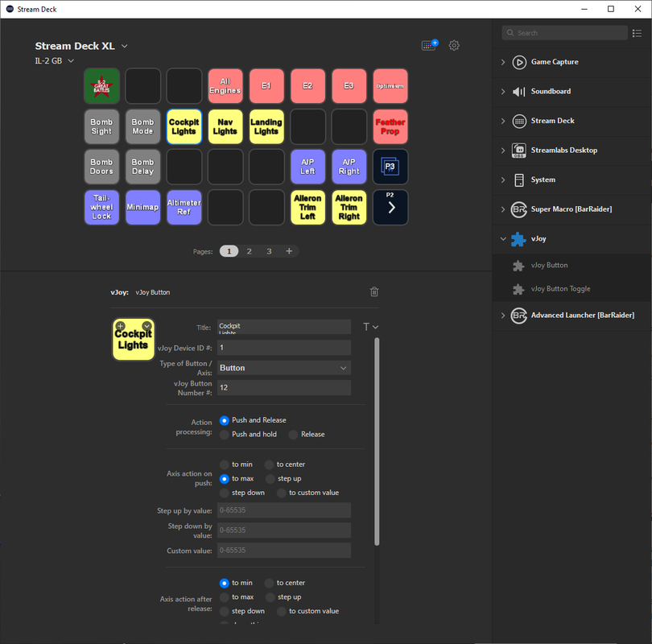652x644 pixels.
Task: Click the property inspector scrollbar
Action: [x=377, y=441]
